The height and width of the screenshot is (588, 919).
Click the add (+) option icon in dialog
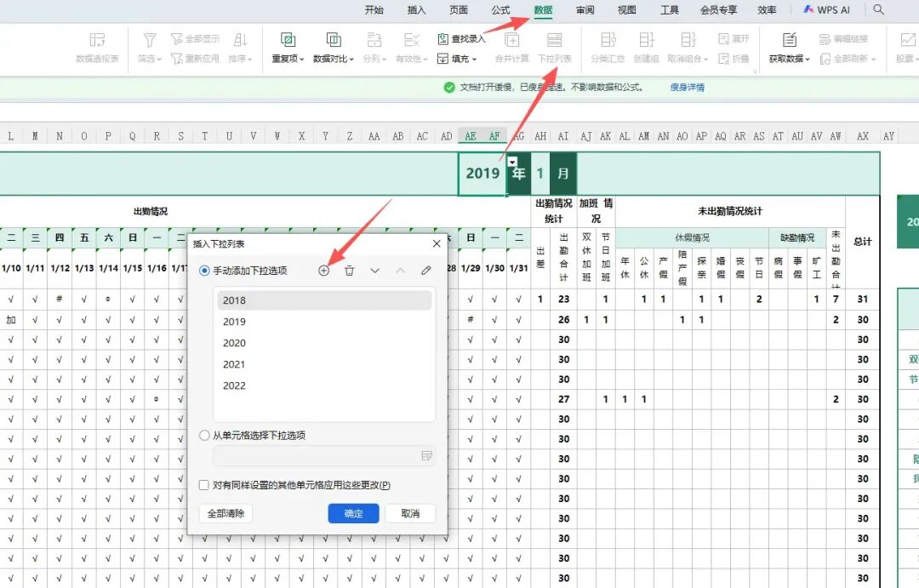(x=323, y=271)
